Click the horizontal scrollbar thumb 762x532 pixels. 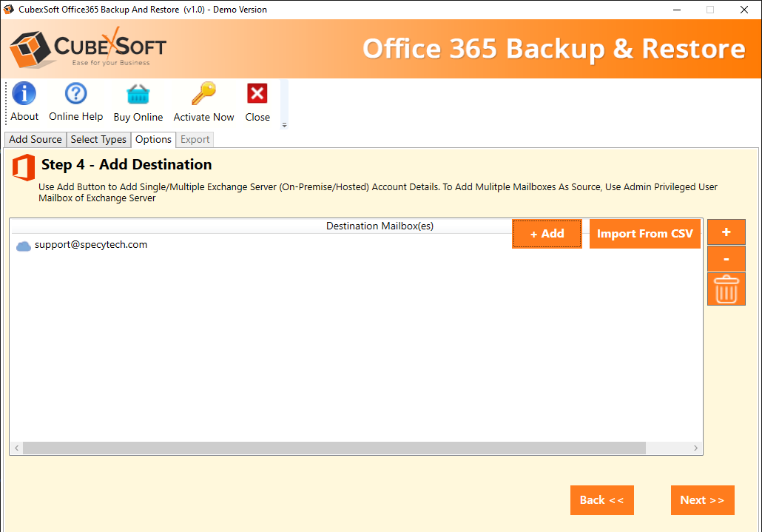click(334, 448)
